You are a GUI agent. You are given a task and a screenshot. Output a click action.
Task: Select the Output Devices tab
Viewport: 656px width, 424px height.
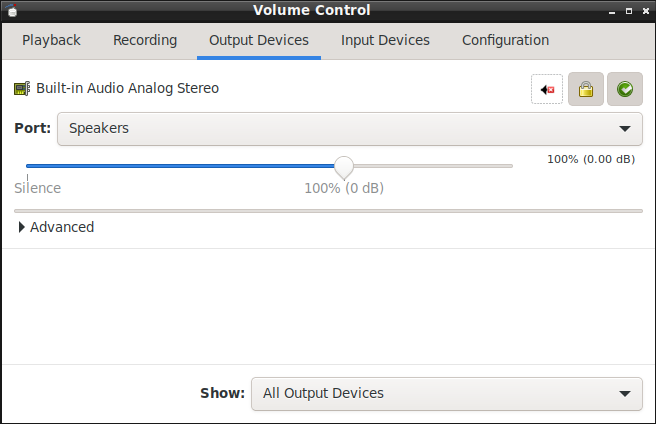click(x=259, y=41)
